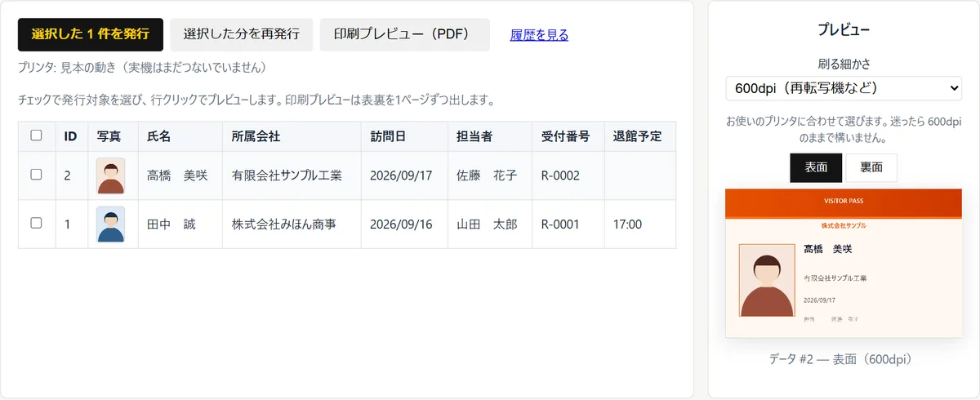
Task: Check the checkbox for 田中 誠 row
Action: (x=36, y=223)
